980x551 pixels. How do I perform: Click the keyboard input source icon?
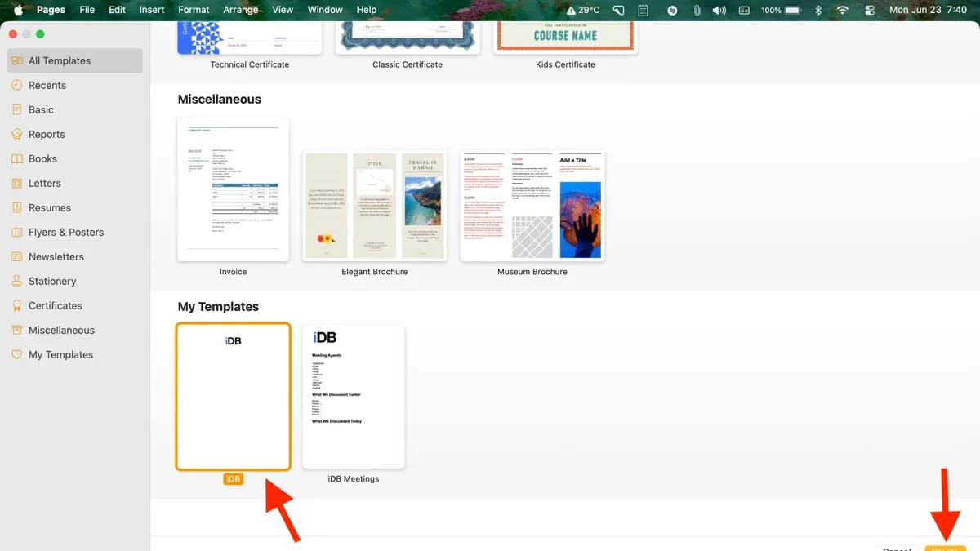coord(744,10)
